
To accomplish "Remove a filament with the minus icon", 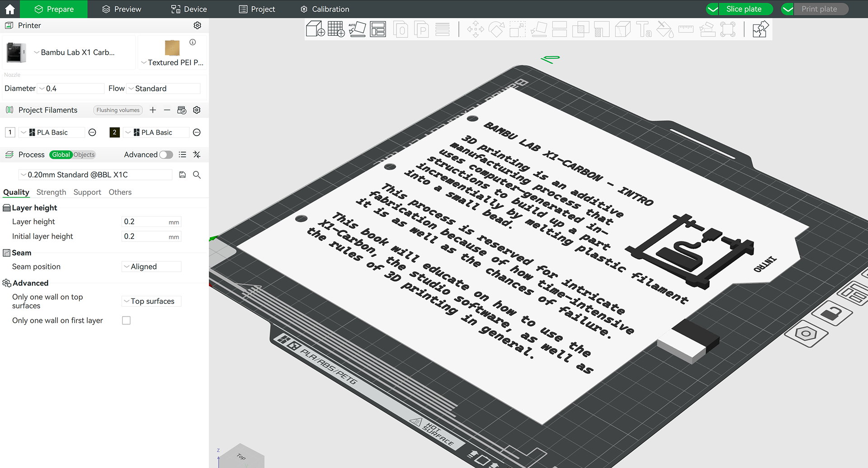I will [167, 110].
